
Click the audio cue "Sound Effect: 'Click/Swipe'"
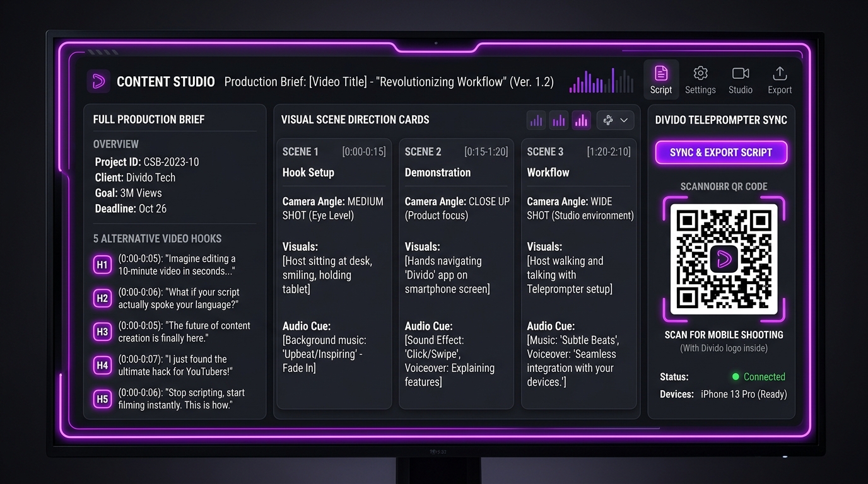(x=450, y=360)
